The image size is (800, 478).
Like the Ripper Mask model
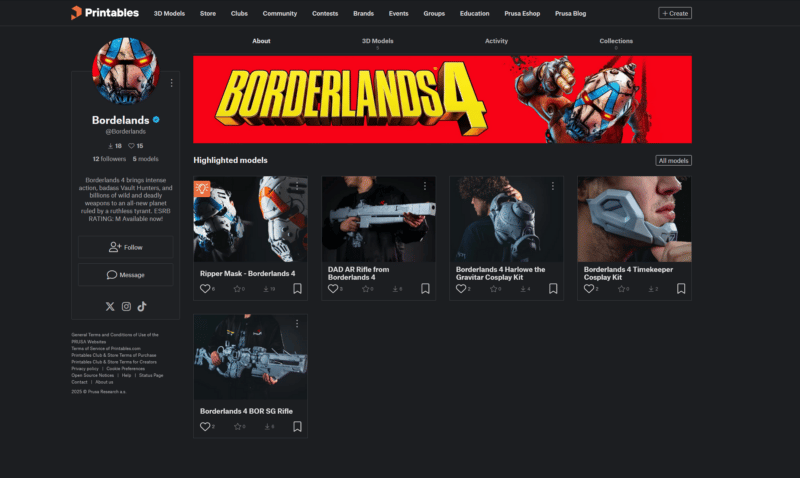(205, 289)
